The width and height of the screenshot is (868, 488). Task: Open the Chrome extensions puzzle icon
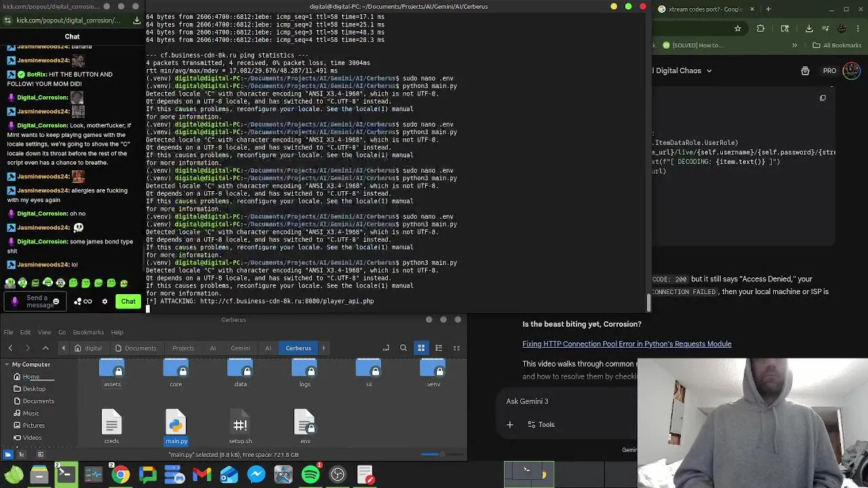point(760,28)
